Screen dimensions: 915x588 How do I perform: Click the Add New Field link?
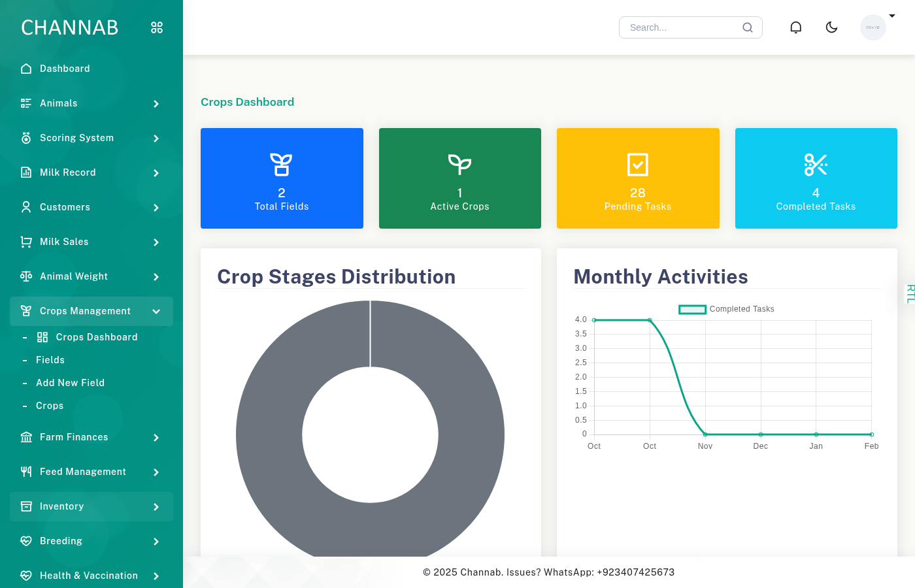[70, 382]
